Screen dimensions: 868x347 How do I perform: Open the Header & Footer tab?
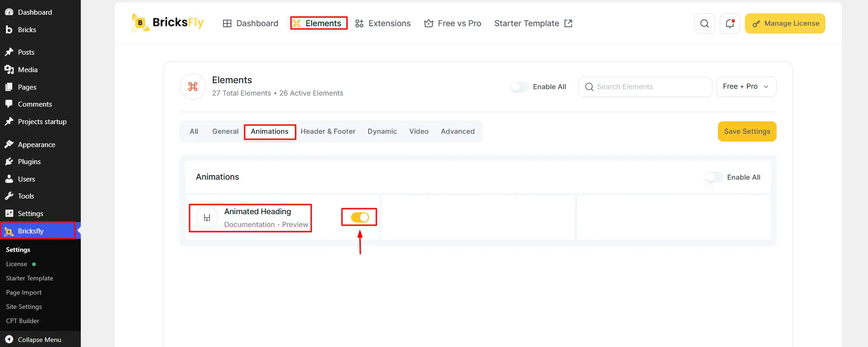[328, 131]
